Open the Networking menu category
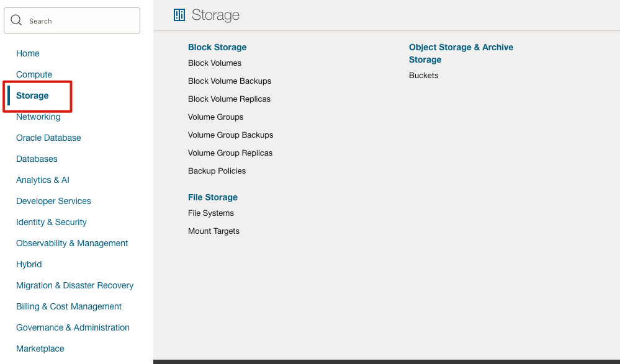620x364 pixels. pos(38,117)
